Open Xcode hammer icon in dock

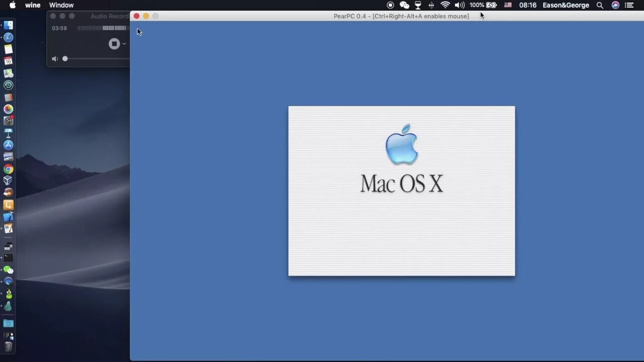(9, 217)
